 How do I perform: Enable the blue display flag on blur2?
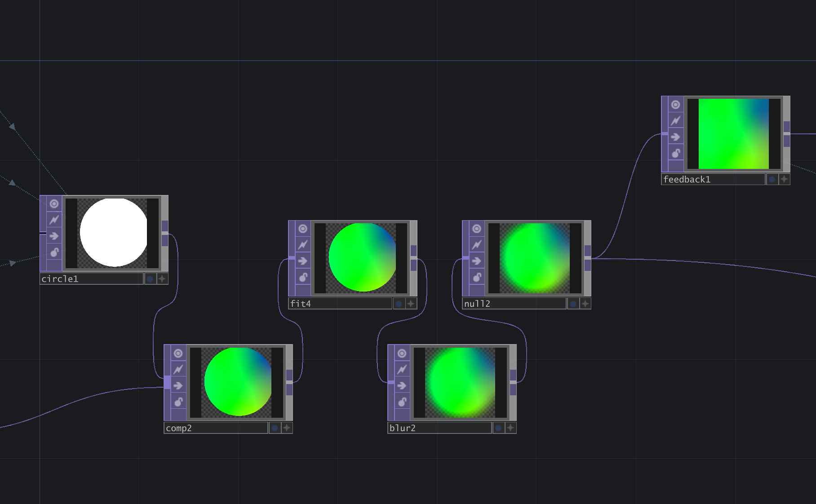(498, 428)
